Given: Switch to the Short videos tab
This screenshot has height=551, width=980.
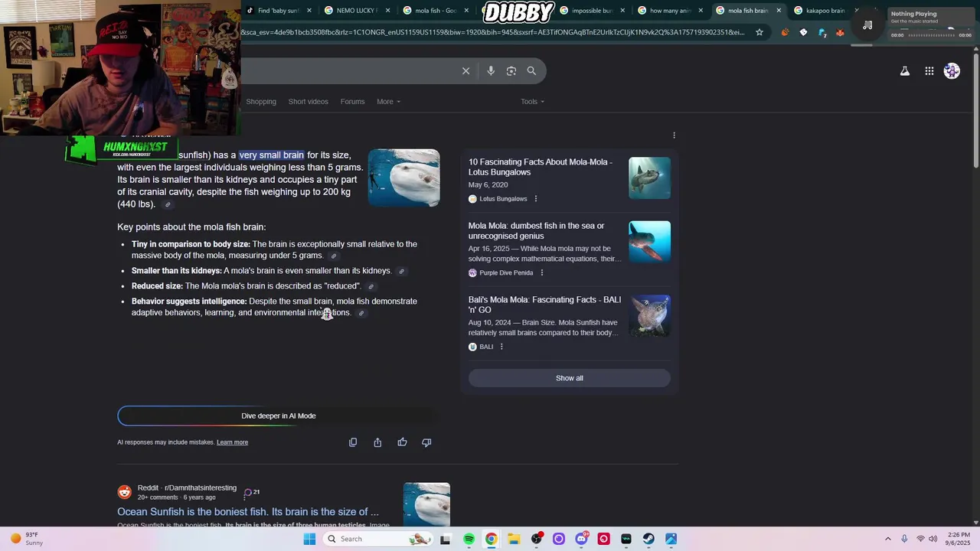Looking at the screenshot, I should pyautogui.click(x=308, y=102).
